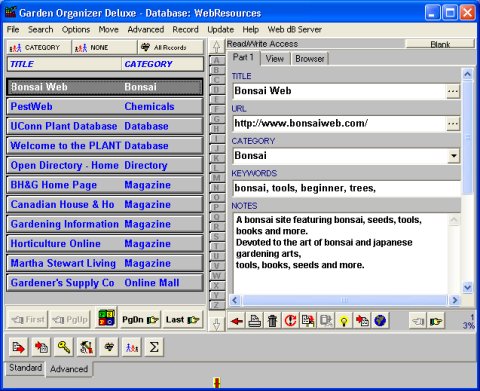
Task: Click the Blank button
Action: coord(440,44)
